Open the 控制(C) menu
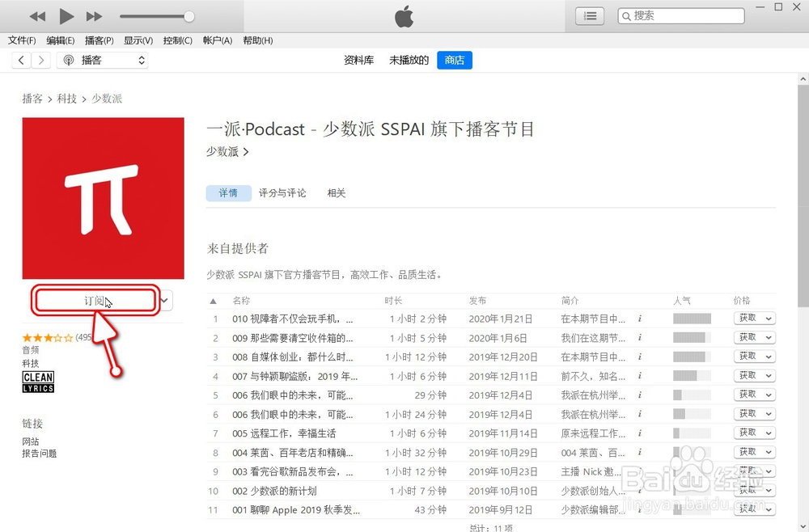The image size is (809, 532). (177, 40)
